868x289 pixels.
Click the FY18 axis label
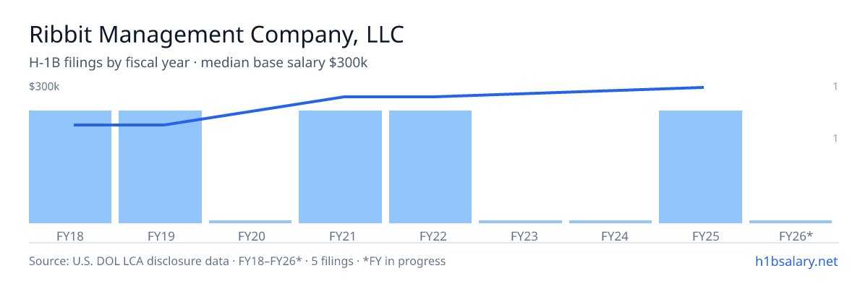coord(70,236)
